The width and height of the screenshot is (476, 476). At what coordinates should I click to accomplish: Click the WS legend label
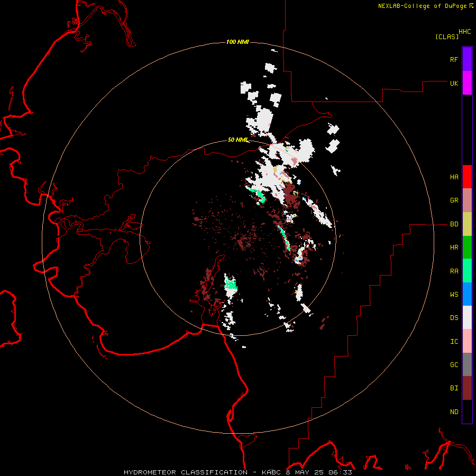[x=454, y=295]
